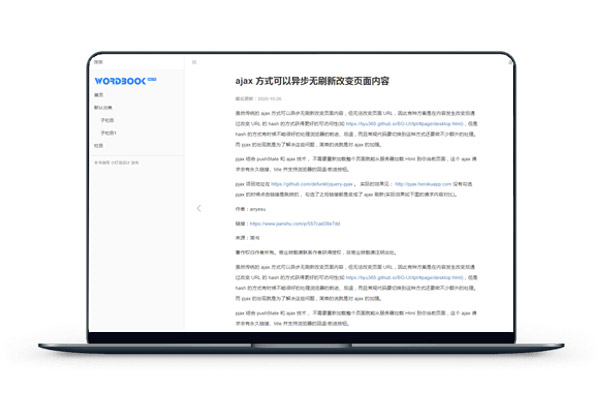Expand the 默认分类 category
This screenshot has height=400, width=600.
point(103,108)
